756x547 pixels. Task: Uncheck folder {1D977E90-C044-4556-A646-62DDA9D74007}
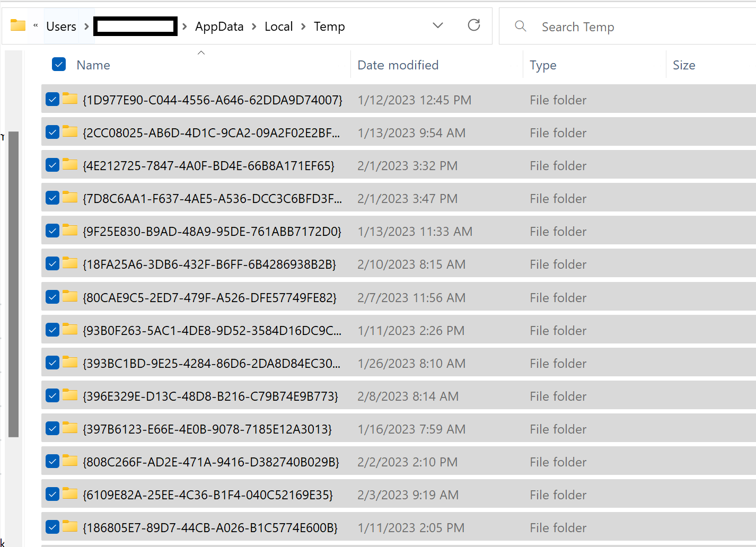(52, 99)
